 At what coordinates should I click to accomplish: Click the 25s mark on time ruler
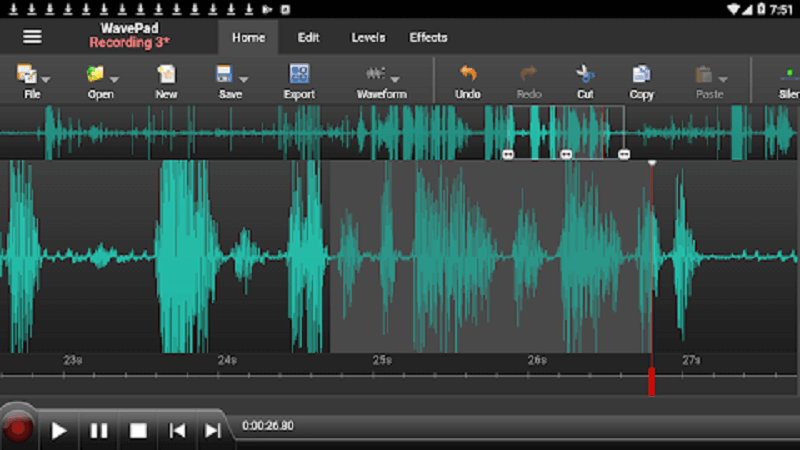382,360
